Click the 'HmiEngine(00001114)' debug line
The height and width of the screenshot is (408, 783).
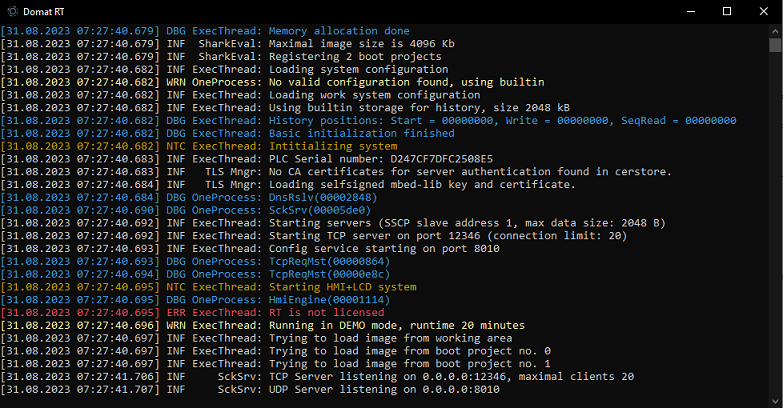(196, 300)
